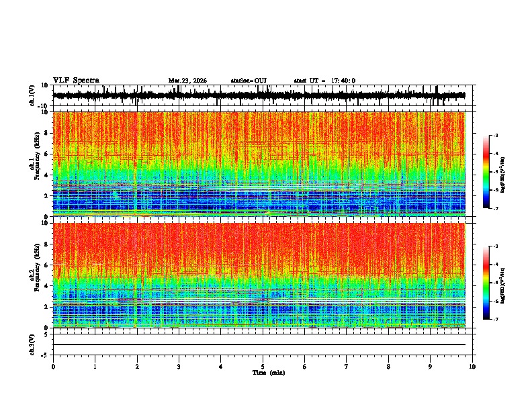Select the lower color bar log(PSD) label
This screenshot has height=411, width=532.
point(502,285)
